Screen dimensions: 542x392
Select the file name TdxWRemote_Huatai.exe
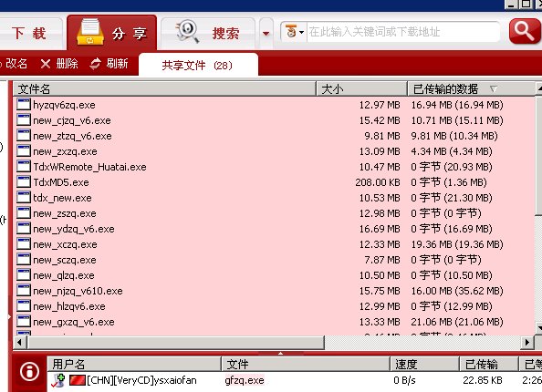click(89, 167)
